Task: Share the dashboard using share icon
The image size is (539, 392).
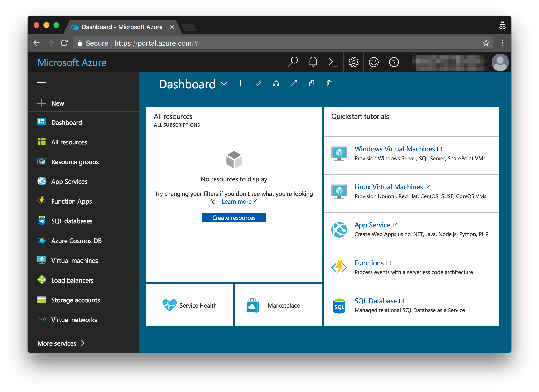Action: [x=276, y=84]
